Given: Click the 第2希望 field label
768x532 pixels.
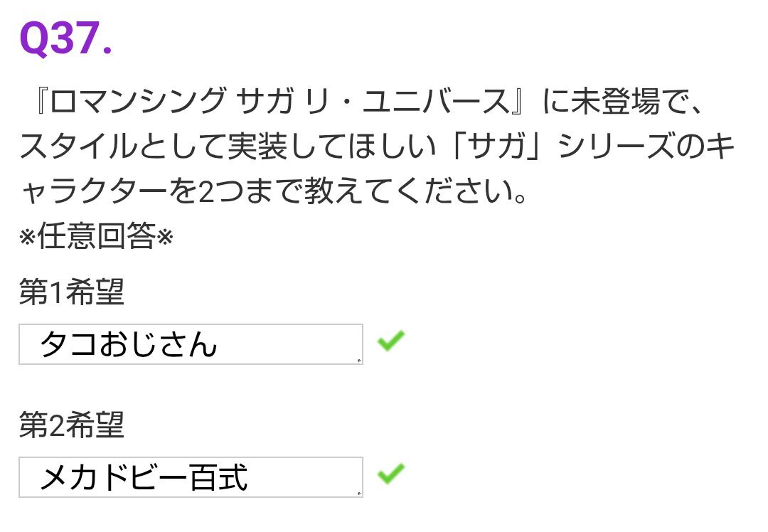Looking at the screenshot, I should [72, 424].
